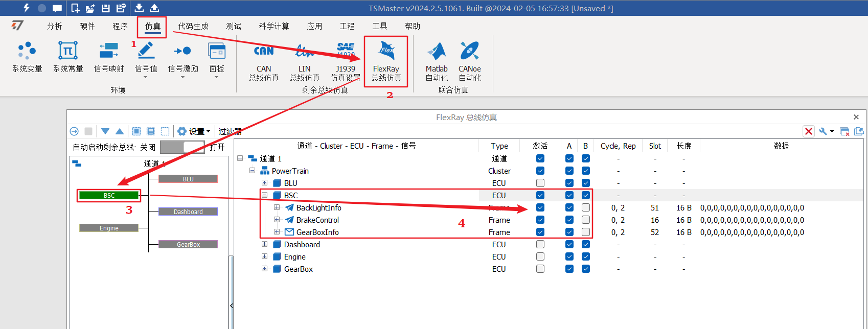The image size is (868, 329).
Task: Open 系统变量 system variables
Action: coord(27,57)
